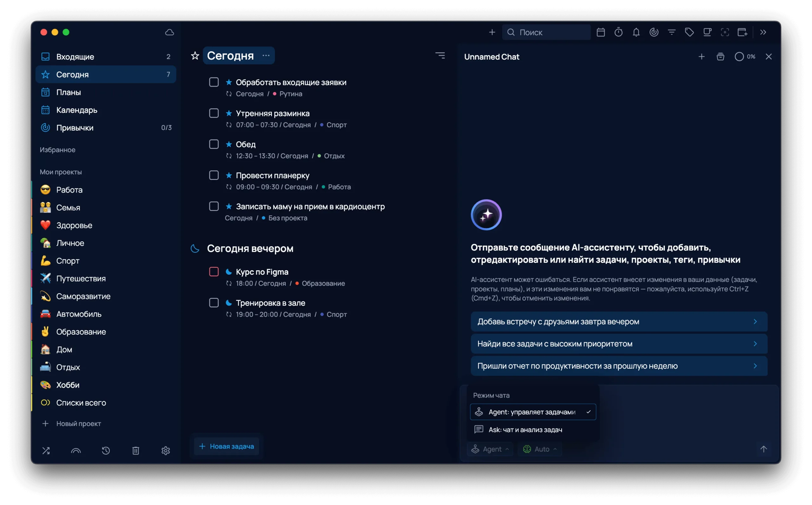This screenshot has height=505, width=812.
Task: Open notifications via the bell icon
Action: [x=636, y=32]
